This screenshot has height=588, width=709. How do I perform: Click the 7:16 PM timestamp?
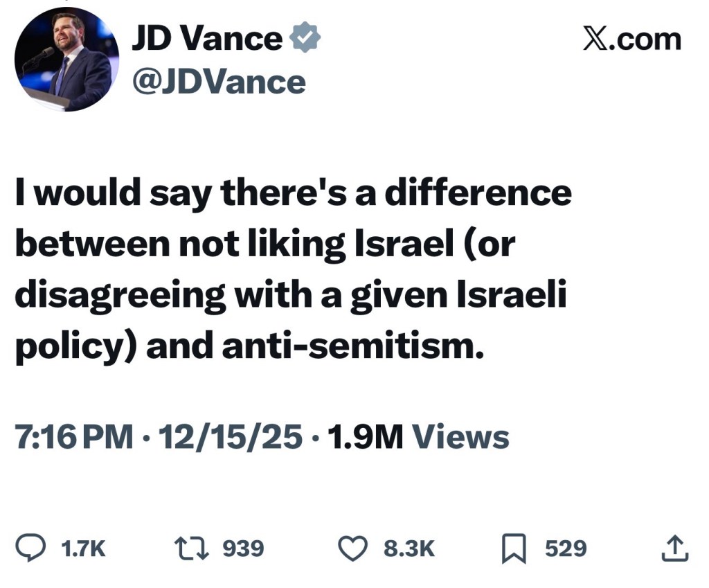coord(73,437)
